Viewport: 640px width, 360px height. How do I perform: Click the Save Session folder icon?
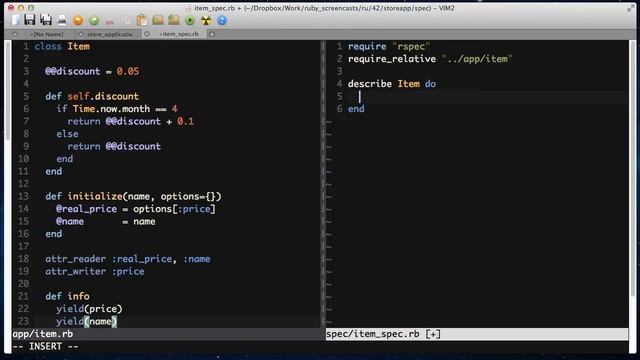pos(174,20)
